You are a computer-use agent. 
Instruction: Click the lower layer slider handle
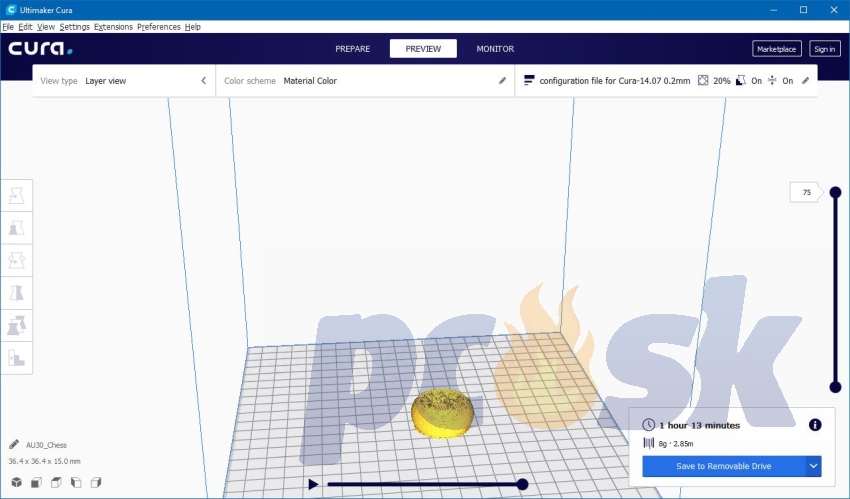(x=835, y=387)
